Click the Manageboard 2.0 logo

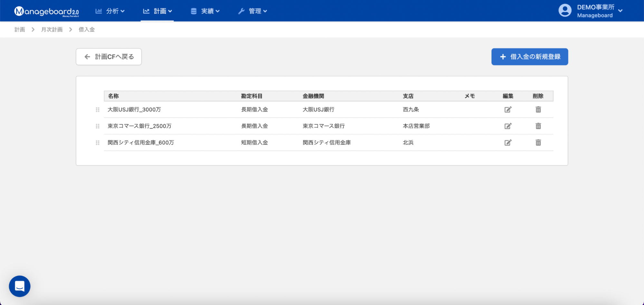pos(46,11)
